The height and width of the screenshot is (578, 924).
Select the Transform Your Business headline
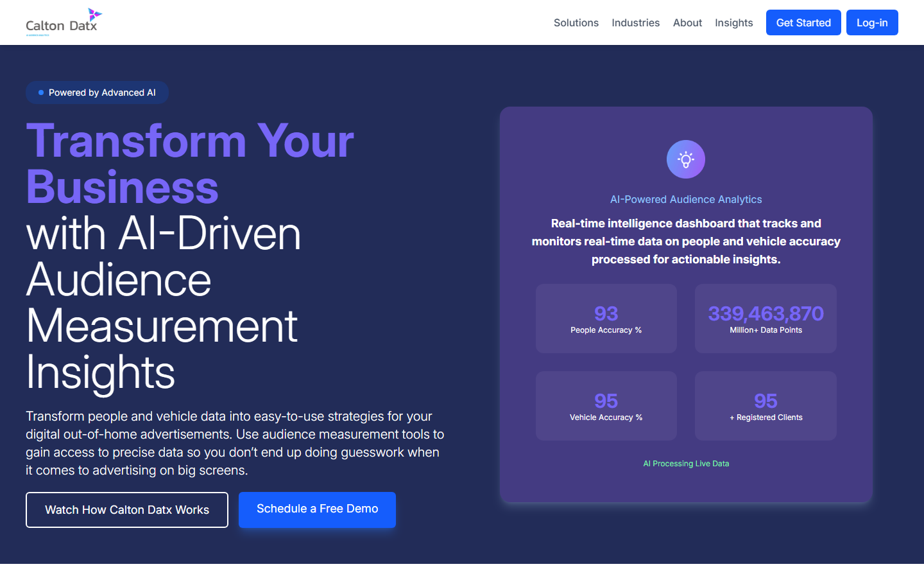[x=190, y=164]
